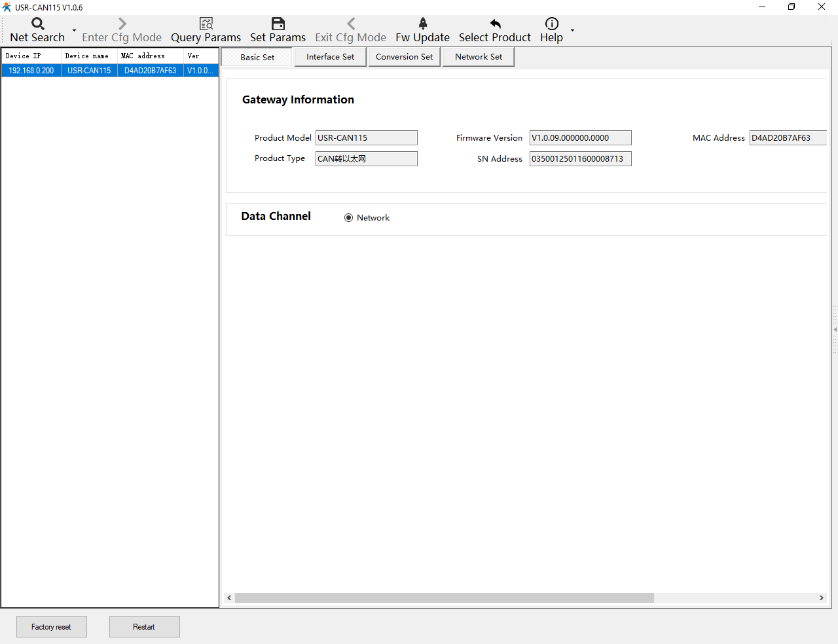Expand the Help dropdown arrow

572,30
